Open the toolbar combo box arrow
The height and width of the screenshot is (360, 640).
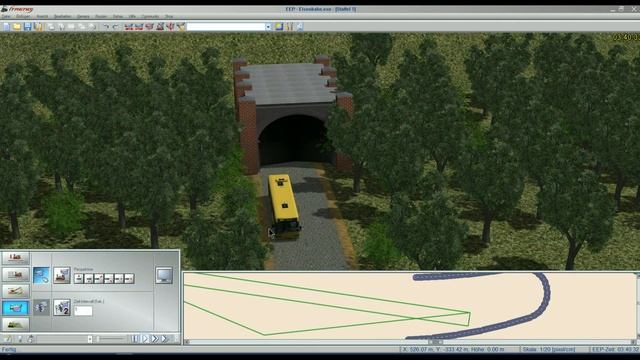tap(268, 27)
